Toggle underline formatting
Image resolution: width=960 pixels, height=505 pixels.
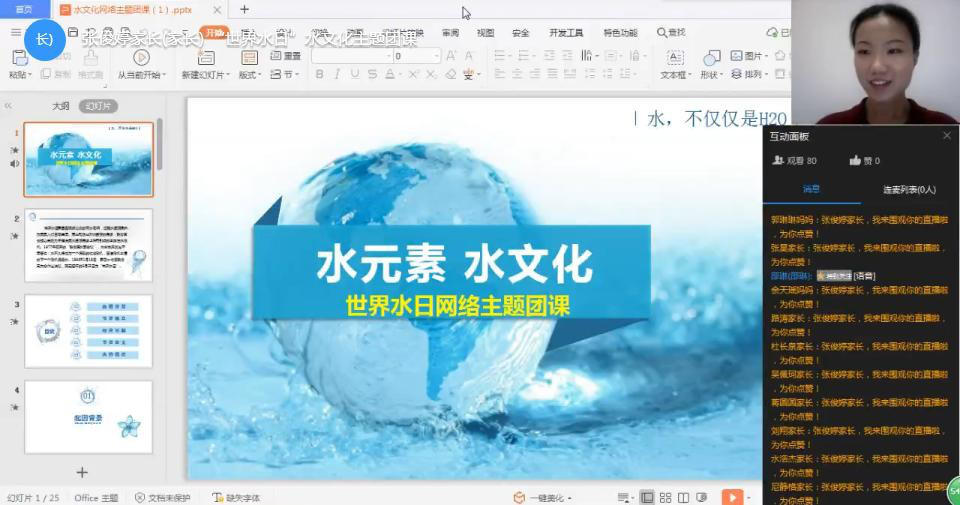356,74
